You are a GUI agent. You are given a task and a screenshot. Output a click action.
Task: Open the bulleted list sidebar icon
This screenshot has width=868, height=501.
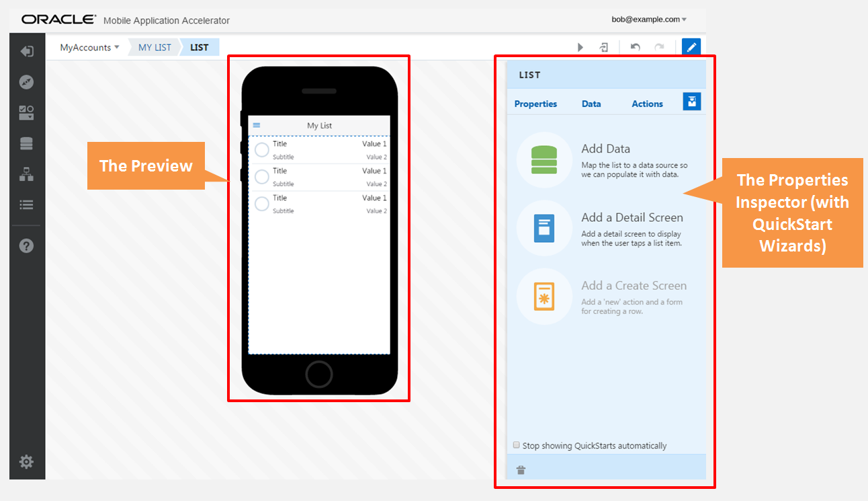coord(26,205)
